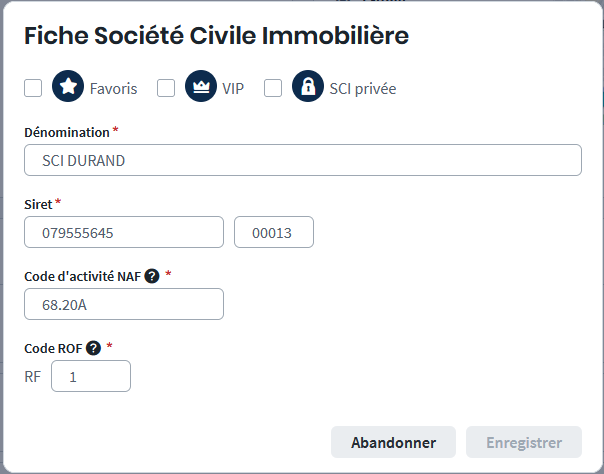Select the Siret suffix field 00013

[x=273, y=232]
